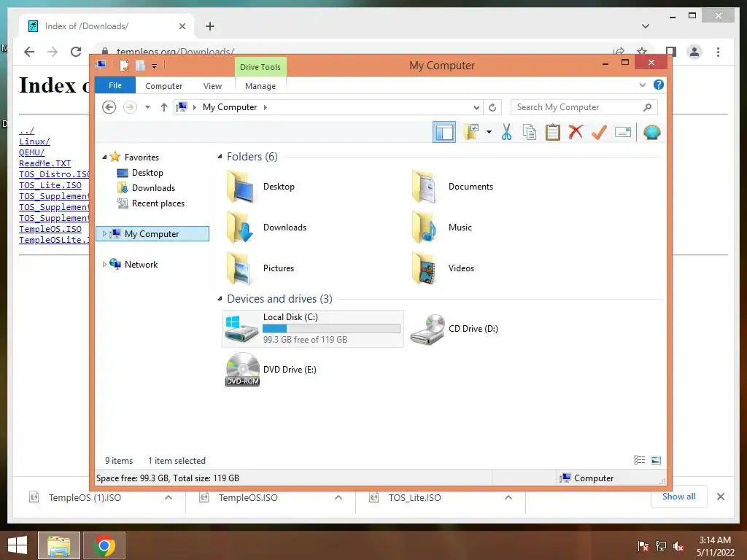Click the Cut scissors toolbar icon

click(506, 133)
